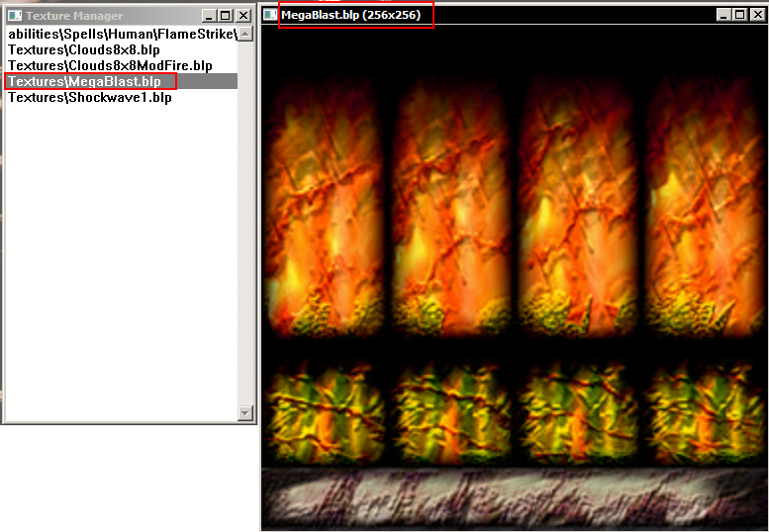Click the MegaBlast texture preview image
This screenshot has width=769, height=532.
click(x=514, y=278)
